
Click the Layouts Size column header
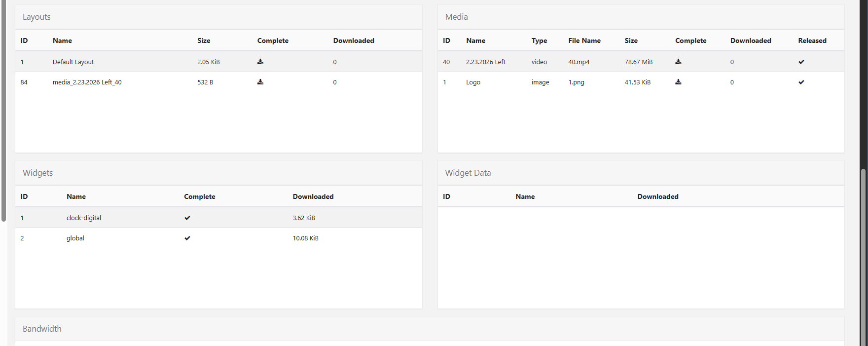(204, 40)
